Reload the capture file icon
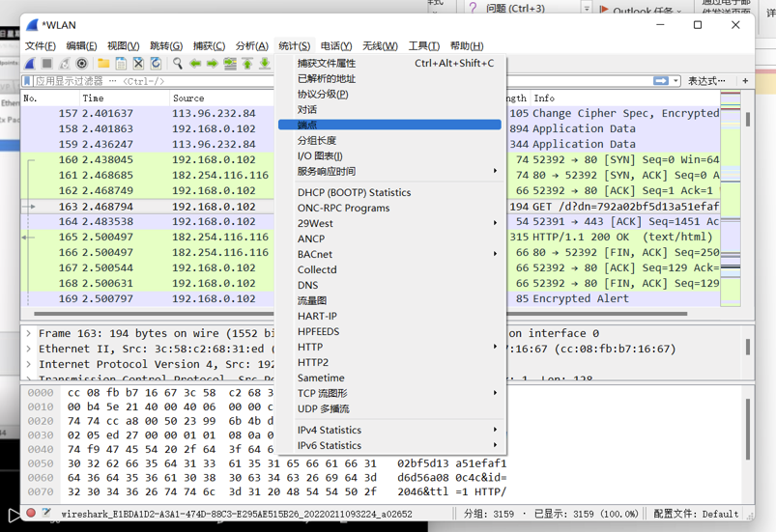 point(156,64)
